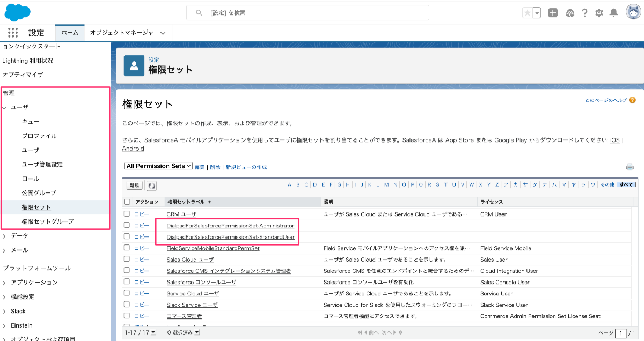Screen dimensions: 644x341
Task: Open キュー in the sidebar
Action: tap(30, 122)
